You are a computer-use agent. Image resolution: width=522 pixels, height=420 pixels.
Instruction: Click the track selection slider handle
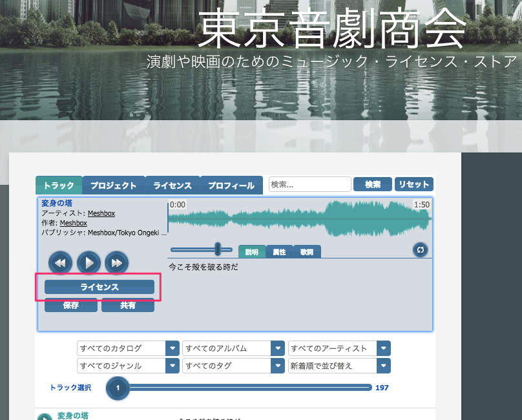coord(118,388)
